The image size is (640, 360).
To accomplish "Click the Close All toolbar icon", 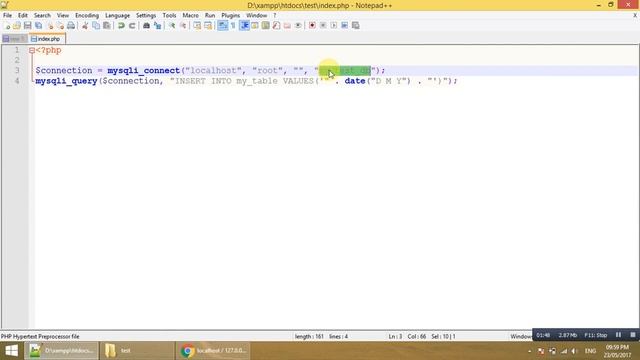I will [x=60, y=26].
